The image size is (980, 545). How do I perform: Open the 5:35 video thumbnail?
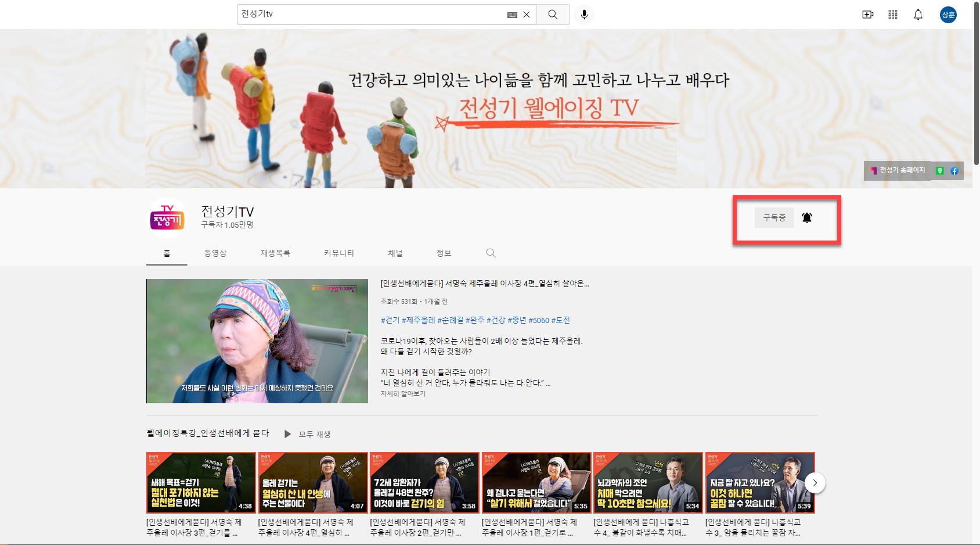[x=536, y=483]
